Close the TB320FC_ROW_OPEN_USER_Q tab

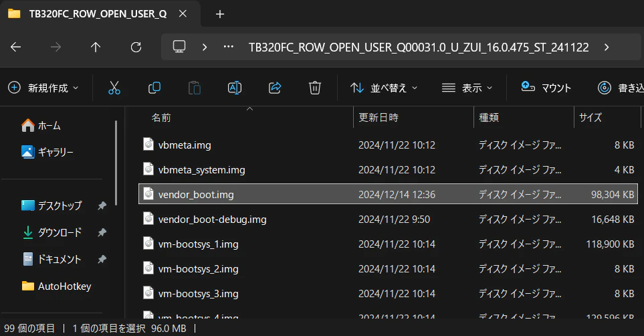(183, 13)
